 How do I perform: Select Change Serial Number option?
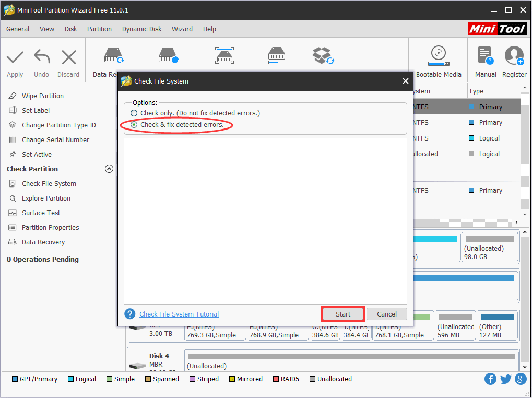click(x=55, y=140)
